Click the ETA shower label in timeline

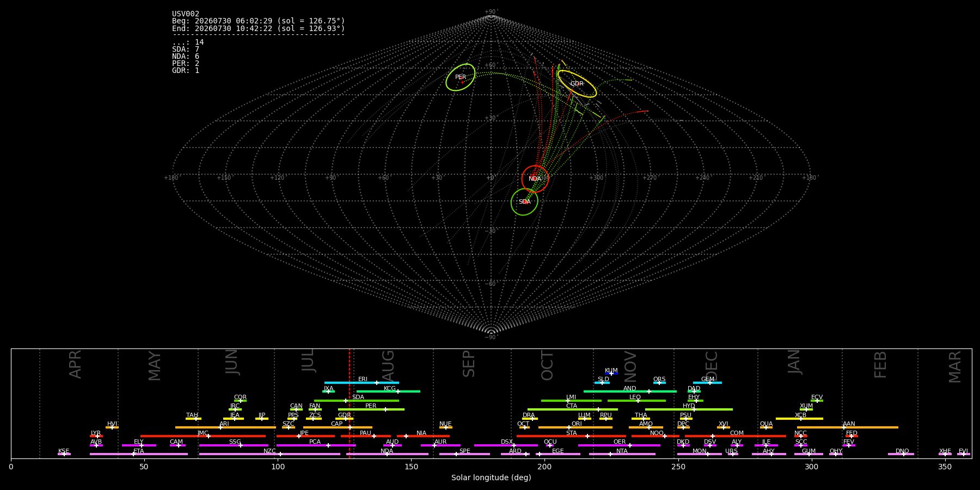pos(139,451)
